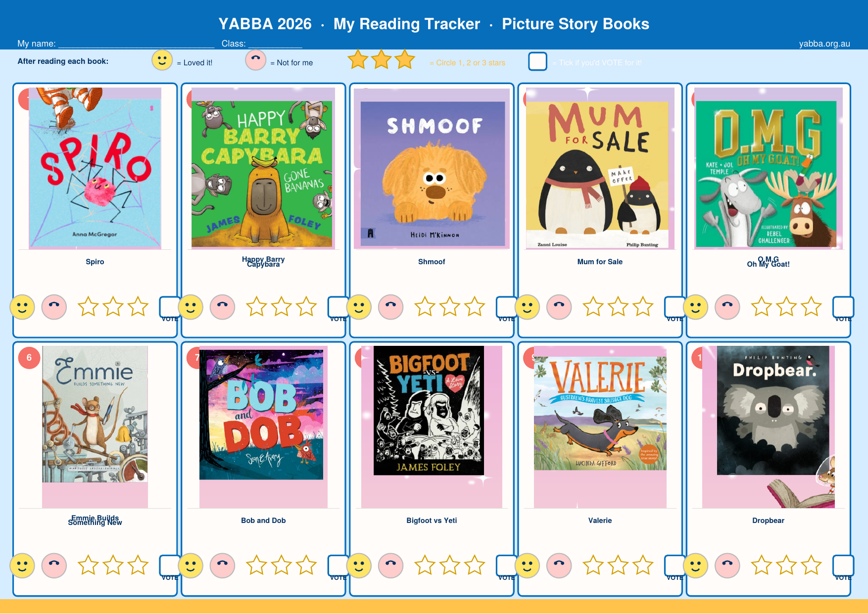Click the happy face under Shmoof

[x=359, y=307]
